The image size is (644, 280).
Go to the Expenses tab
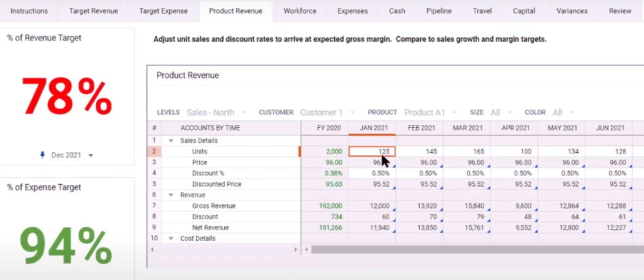(352, 11)
